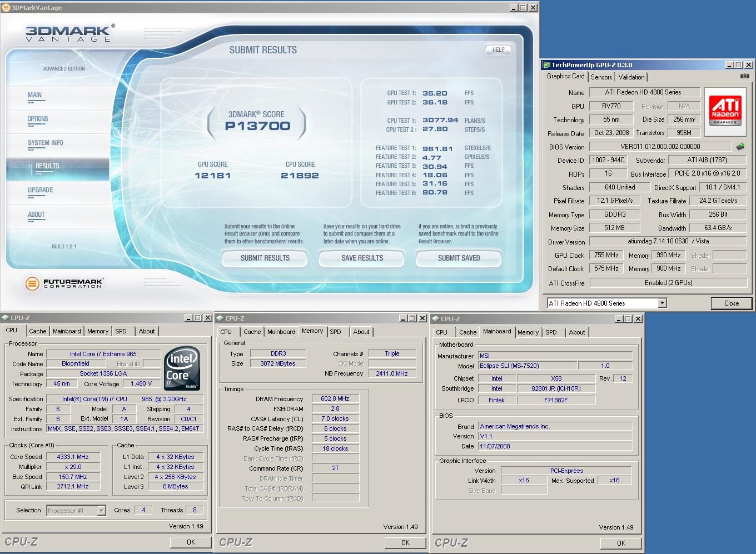Click the DRAM Frequency 602.8 MHz value
The width and height of the screenshot is (756, 554).
(335, 398)
